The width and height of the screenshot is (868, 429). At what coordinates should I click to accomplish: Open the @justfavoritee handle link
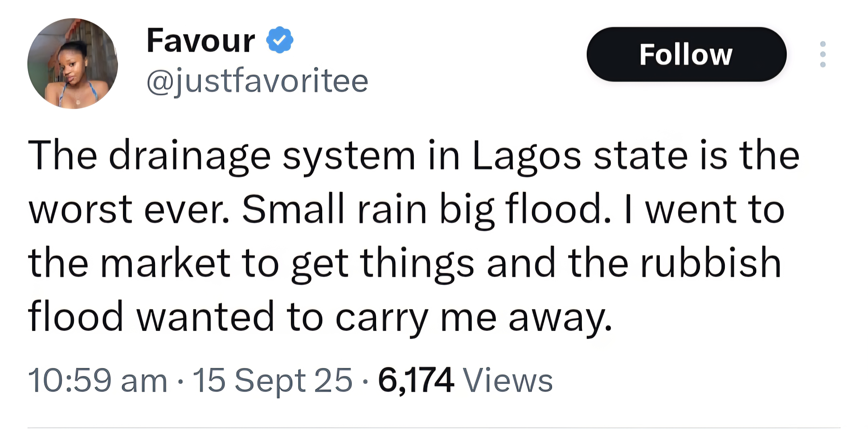coord(257,81)
